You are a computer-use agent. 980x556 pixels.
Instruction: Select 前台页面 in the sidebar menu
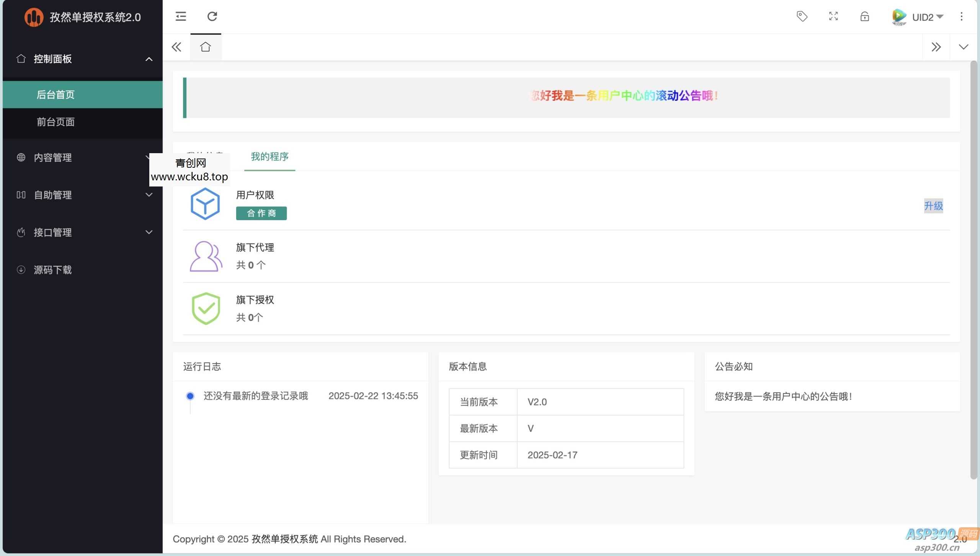[x=56, y=122]
